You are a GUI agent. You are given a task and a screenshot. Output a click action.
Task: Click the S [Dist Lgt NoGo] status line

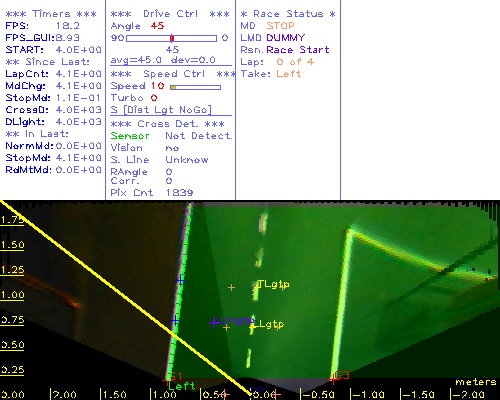coord(161,110)
